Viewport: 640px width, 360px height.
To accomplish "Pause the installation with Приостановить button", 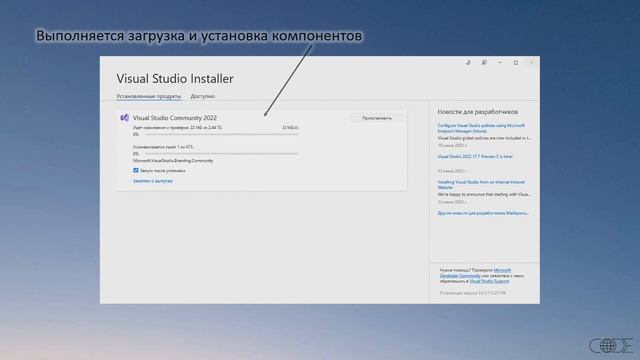I will click(377, 118).
